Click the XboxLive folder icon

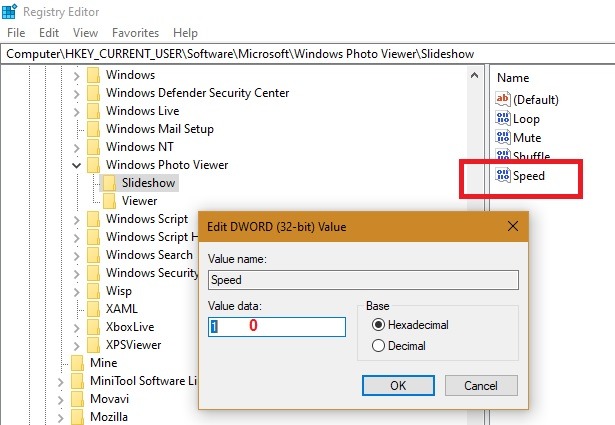93,327
